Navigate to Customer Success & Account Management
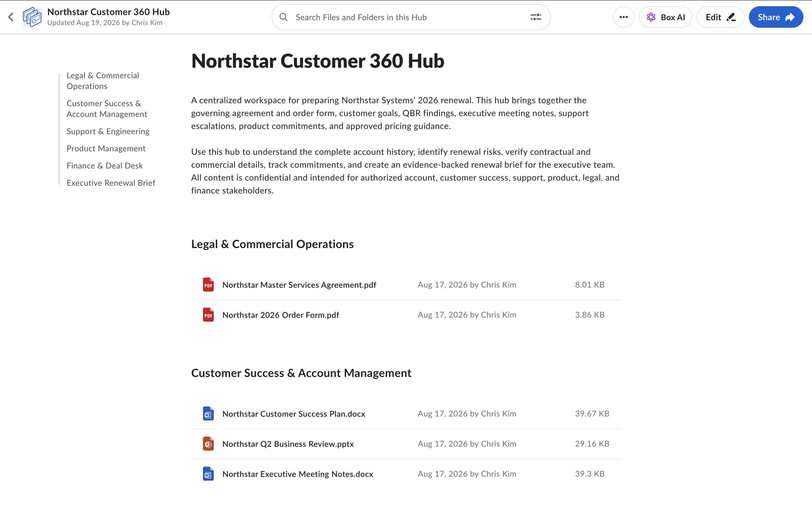Image resolution: width=812 pixels, height=510 pixels. (107, 109)
